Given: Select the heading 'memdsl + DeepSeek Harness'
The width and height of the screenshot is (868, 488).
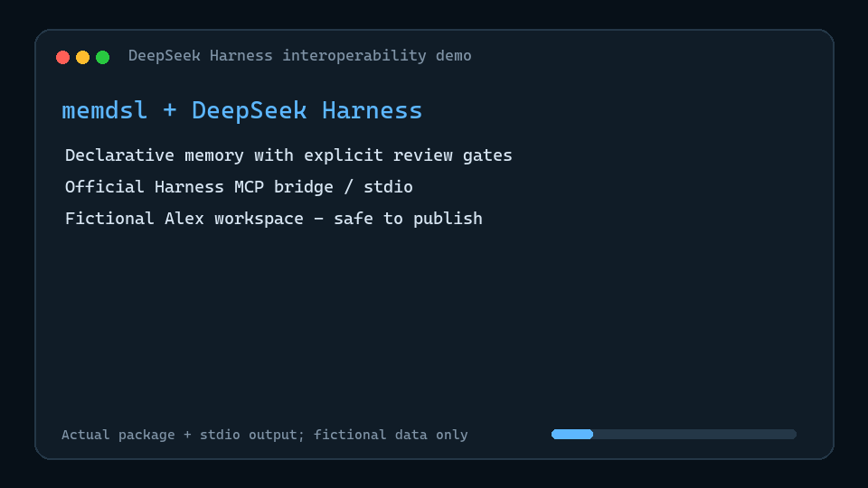Looking at the screenshot, I should 242,110.
